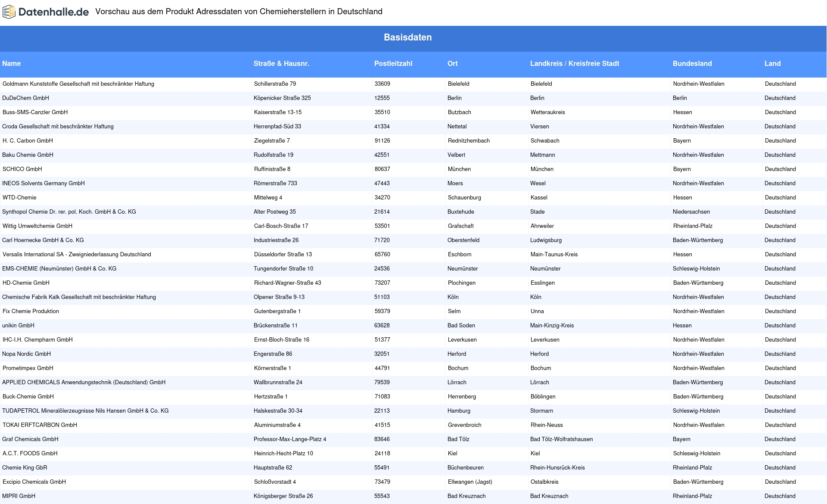This screenshot has width=827, height=504.
Task: Click the Croda Gesellschaft mit beschränkter Haftung cell
Action: [x=58, y=127]
